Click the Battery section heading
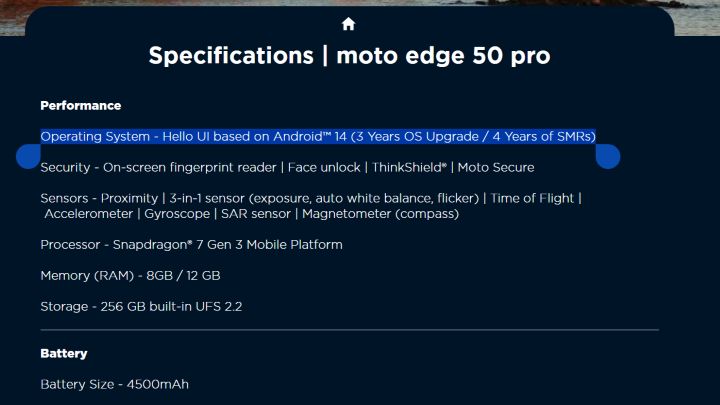The height and width of the screenshot is (405, 720). click(x=64, y=354)
